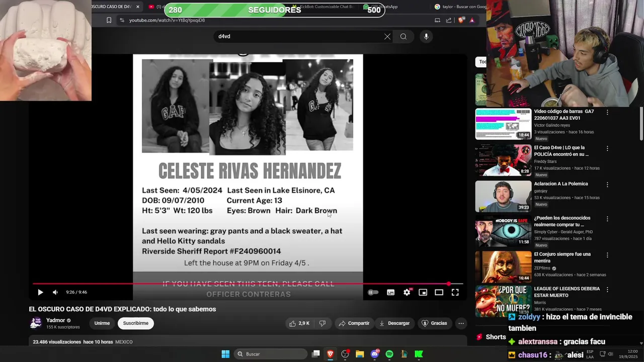
Task: Open Brave Rewards triangle icon
Action: click(472, 20)
